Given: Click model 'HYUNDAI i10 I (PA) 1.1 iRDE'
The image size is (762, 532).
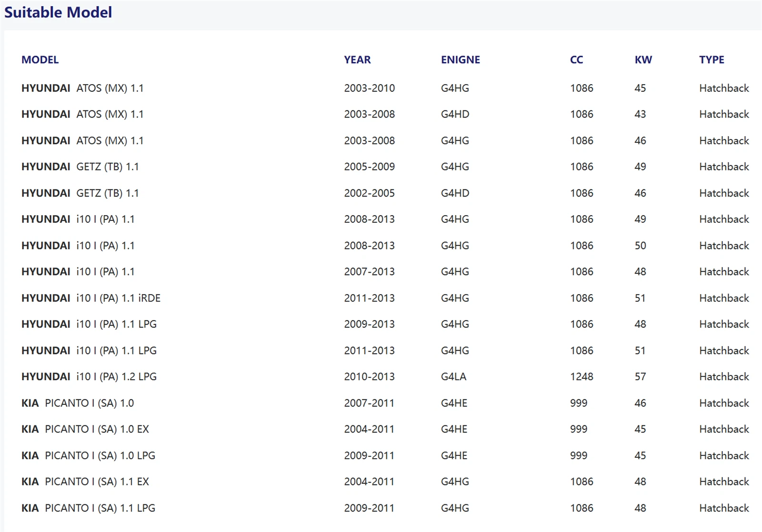Looking at the screenshot, I should point(91,298).
